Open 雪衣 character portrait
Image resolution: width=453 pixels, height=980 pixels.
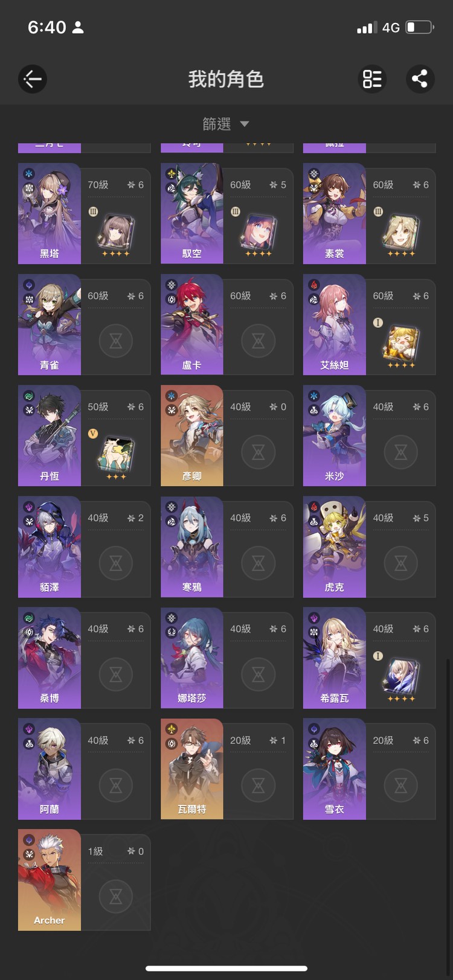(335, 769)
